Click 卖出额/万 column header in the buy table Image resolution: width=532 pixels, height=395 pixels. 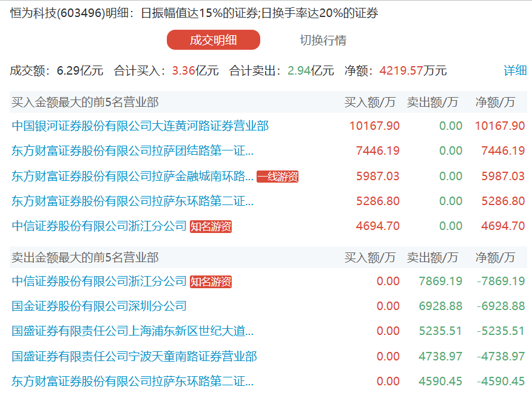click(x=433, y=102)
